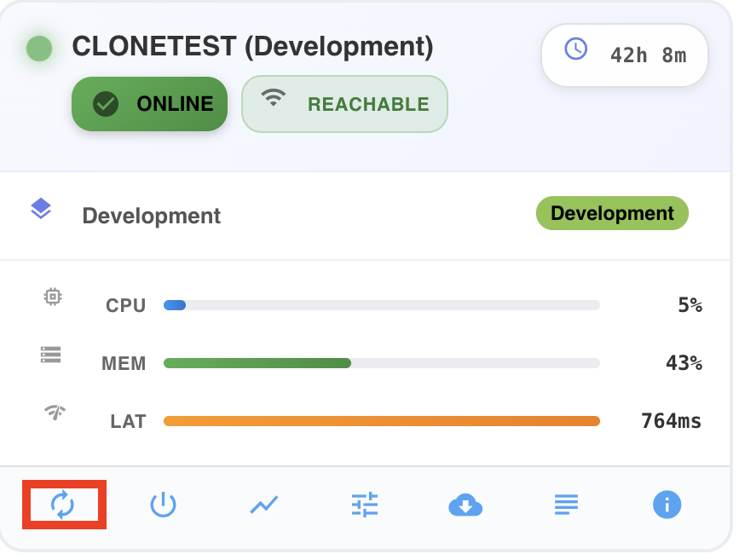739x560 pixels.
Task: Click the checkmark icon in ONLINE badge
Action: coord(106,104)
